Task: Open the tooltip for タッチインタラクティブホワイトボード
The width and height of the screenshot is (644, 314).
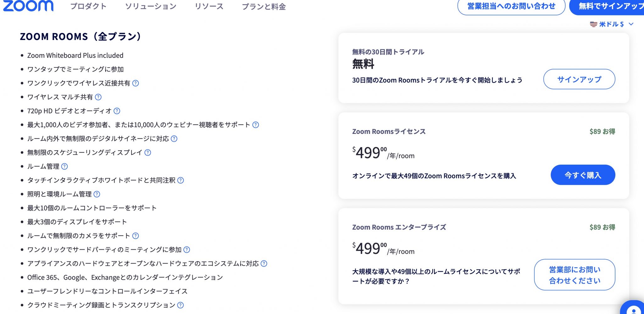Action: [180, 180]
